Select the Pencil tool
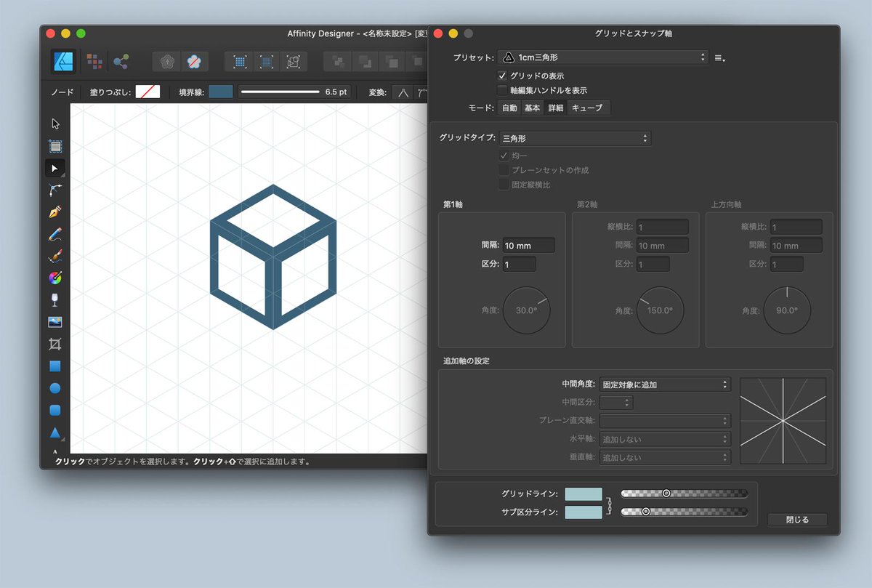Screen dimensions: 872x588 55,234
